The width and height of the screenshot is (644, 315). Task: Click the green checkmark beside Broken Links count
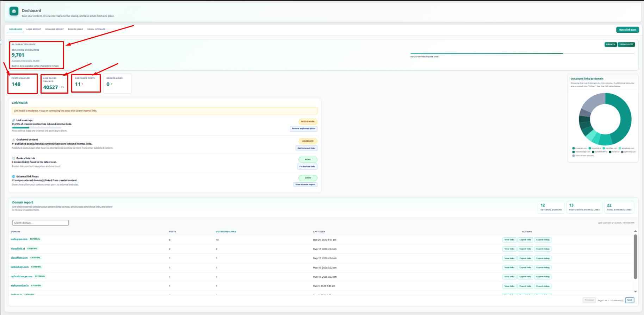tap(112, 84)
